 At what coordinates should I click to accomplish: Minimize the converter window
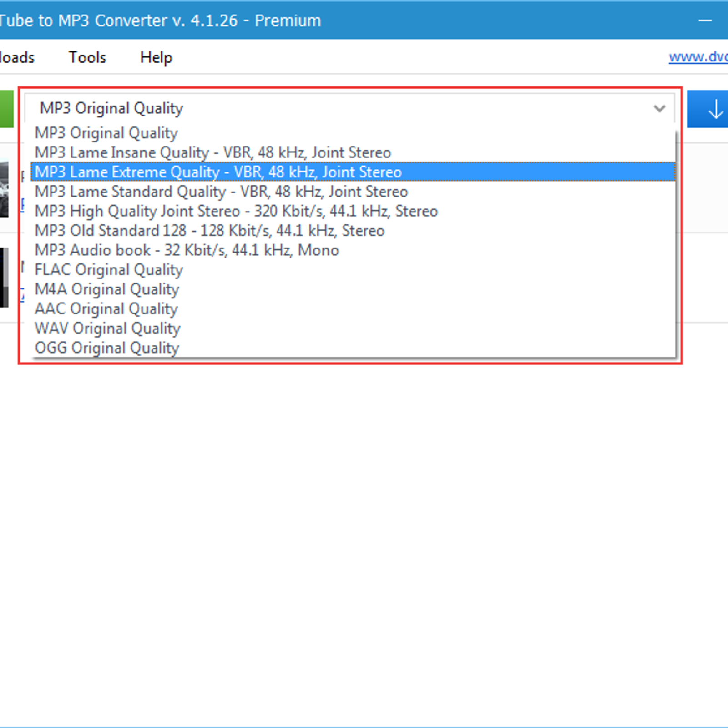pyautogui.click(x=705, y=20)
